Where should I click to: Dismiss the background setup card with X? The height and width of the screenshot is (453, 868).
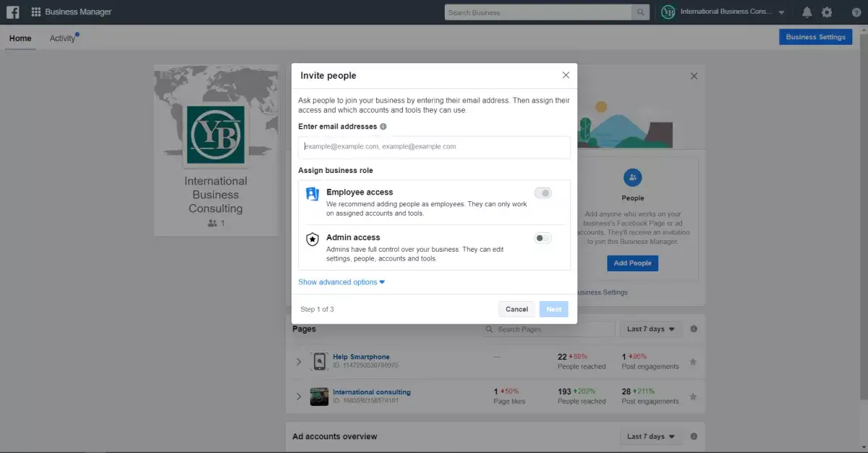pyautogui.click(x=694, y=76)
